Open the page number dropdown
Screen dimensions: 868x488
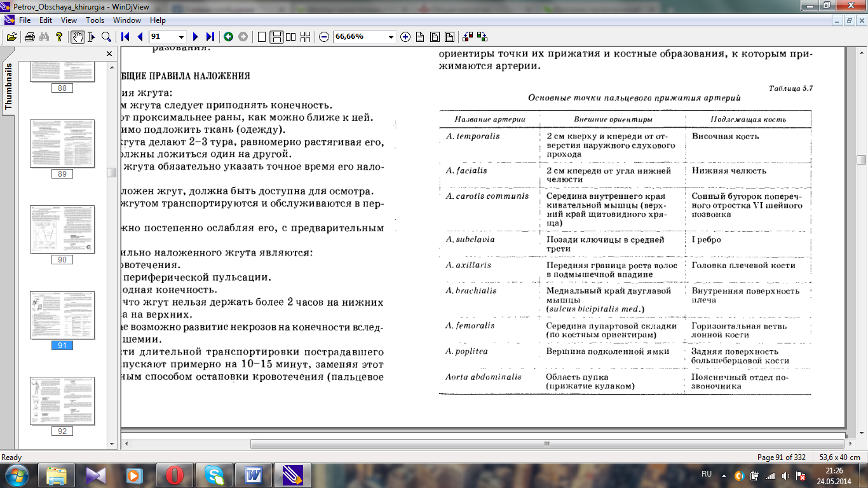click(181, 37)
